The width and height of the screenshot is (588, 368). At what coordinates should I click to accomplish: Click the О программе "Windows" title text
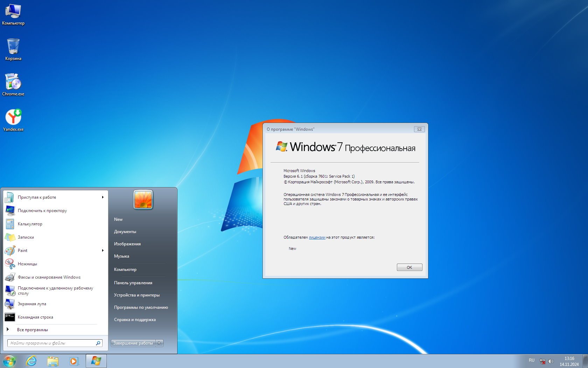point(290,129)
